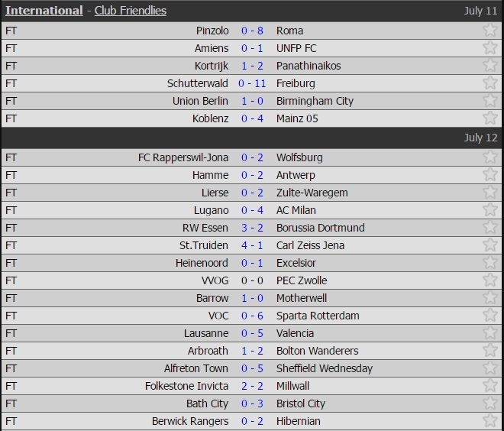Toggle favorite star for Kortrijk vs Panathinaikos
This screenshot has height=431, width=504.
[489, 66]
